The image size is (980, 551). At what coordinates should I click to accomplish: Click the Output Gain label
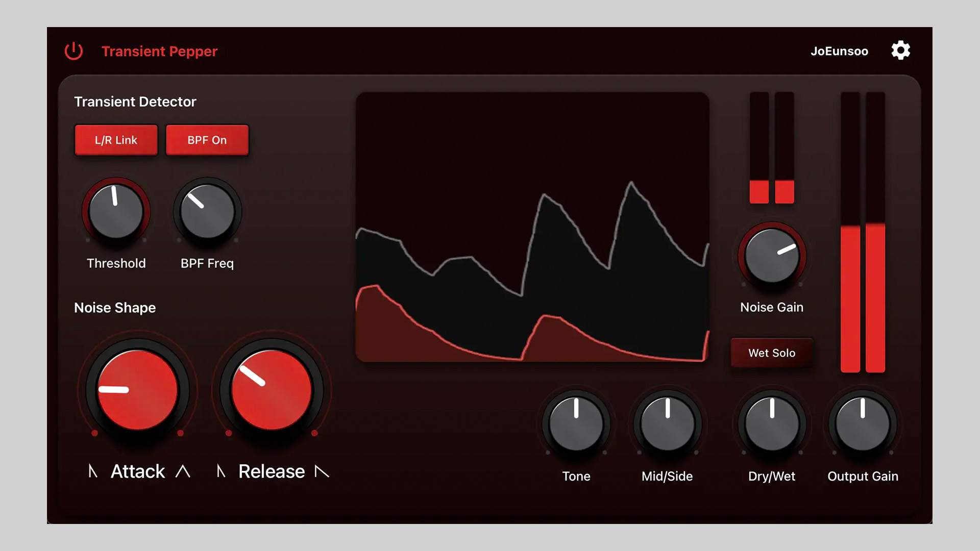[863, 476]
